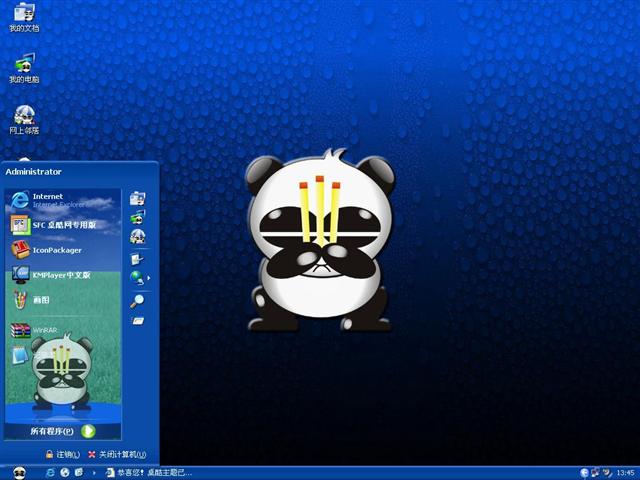Launch IconPackager from Start menu
640x480 pixels.
click(x=63, y=250)
